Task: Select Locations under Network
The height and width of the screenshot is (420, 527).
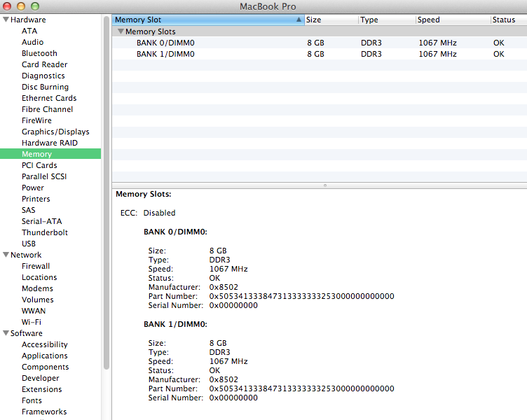Action: click(39, 277)
